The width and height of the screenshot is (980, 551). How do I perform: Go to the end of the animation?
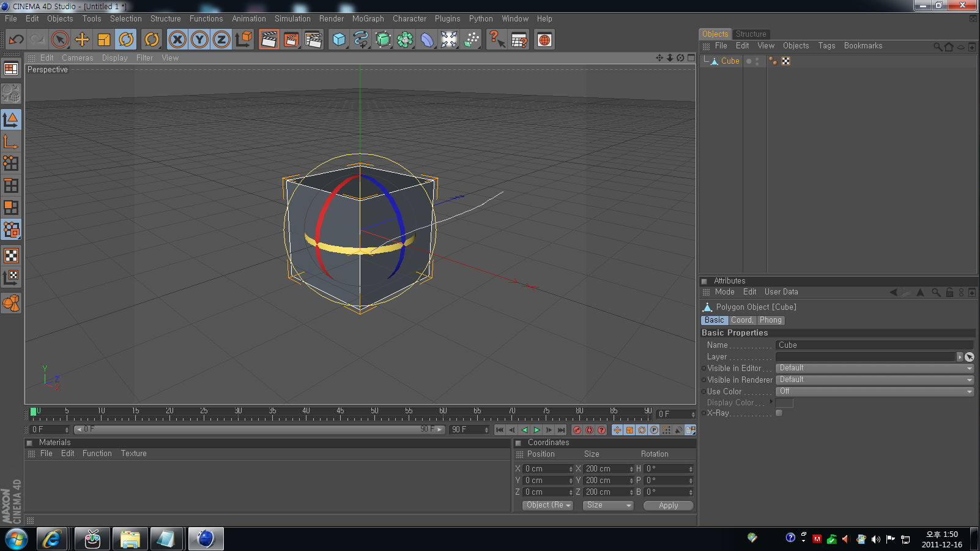561,430
